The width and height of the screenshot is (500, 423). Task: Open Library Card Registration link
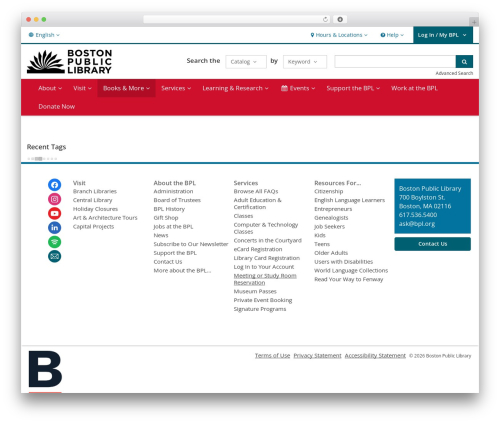pos(267,258)
